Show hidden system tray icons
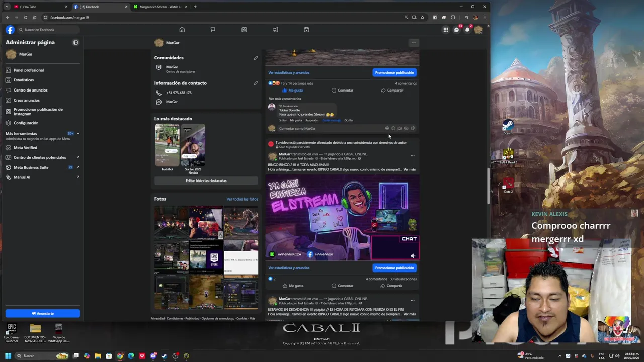The width and height of the screenshot is (644, 362). (x=559, y=356)
